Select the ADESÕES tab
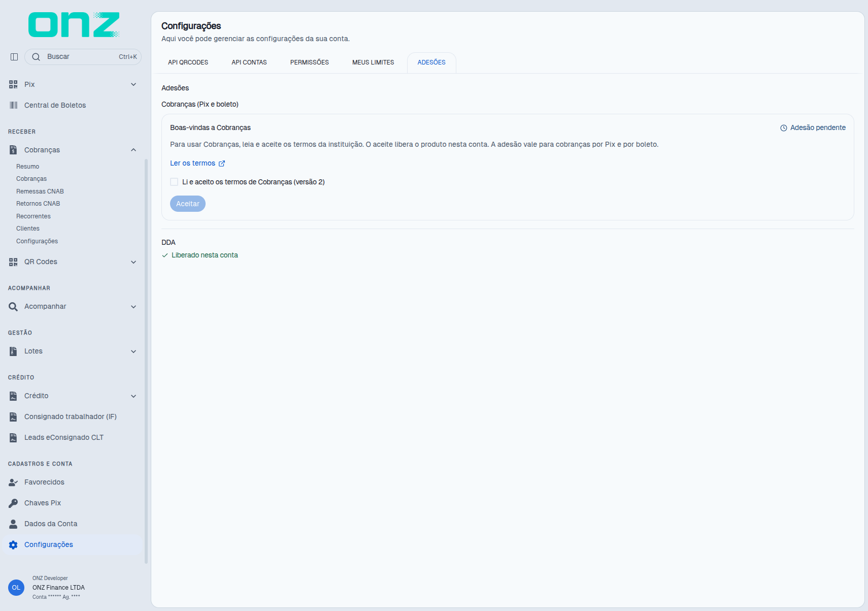868x611 pixels. 431,62
